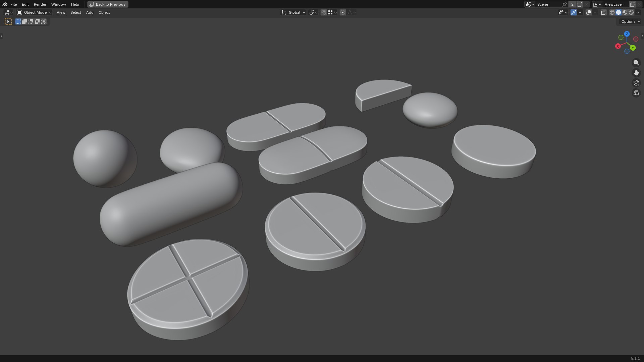This screenshot has height=362, width=644.
Task: Open the proportional editing falloff dropdown
Action: pyautogui.click(x=352, y=12)
